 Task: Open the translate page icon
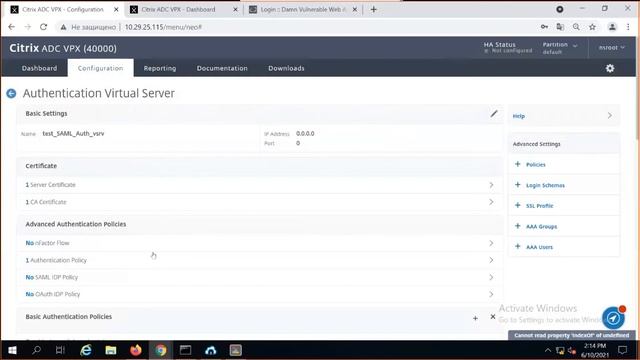click(560, 27)
